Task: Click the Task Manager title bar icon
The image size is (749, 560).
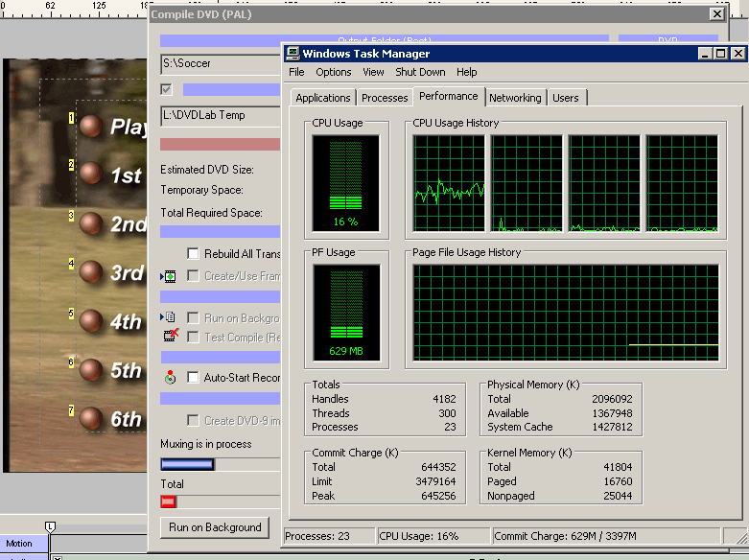Action: click(293, 53)
